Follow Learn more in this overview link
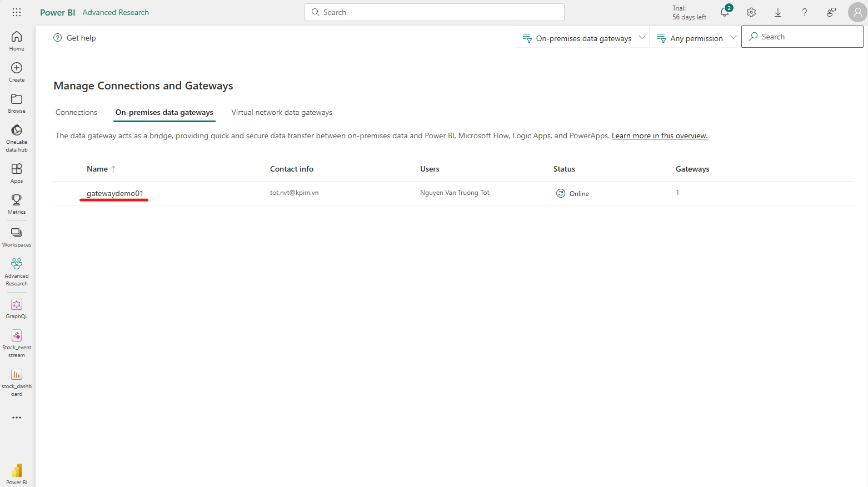This screenshot has height=487, width=868. tap(660, 135)
